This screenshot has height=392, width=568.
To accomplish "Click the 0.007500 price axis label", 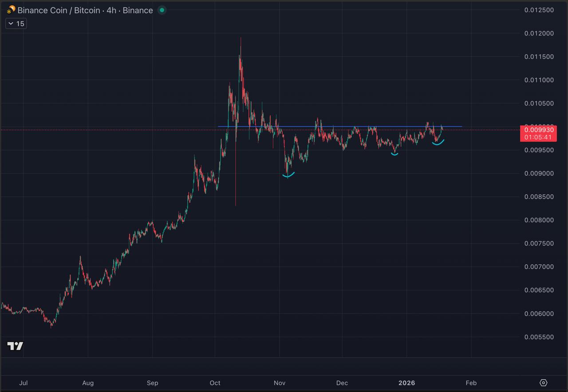I will coord(539,243).
